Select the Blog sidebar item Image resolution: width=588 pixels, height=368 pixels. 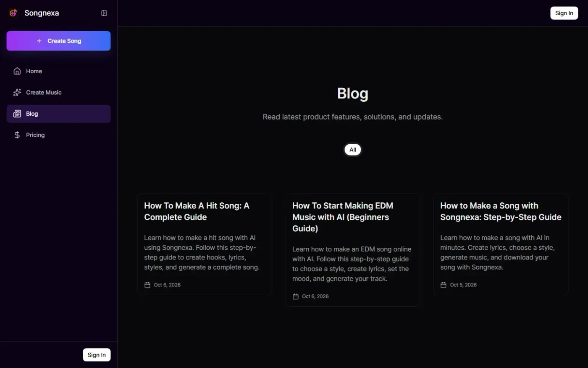pos(58,114)
